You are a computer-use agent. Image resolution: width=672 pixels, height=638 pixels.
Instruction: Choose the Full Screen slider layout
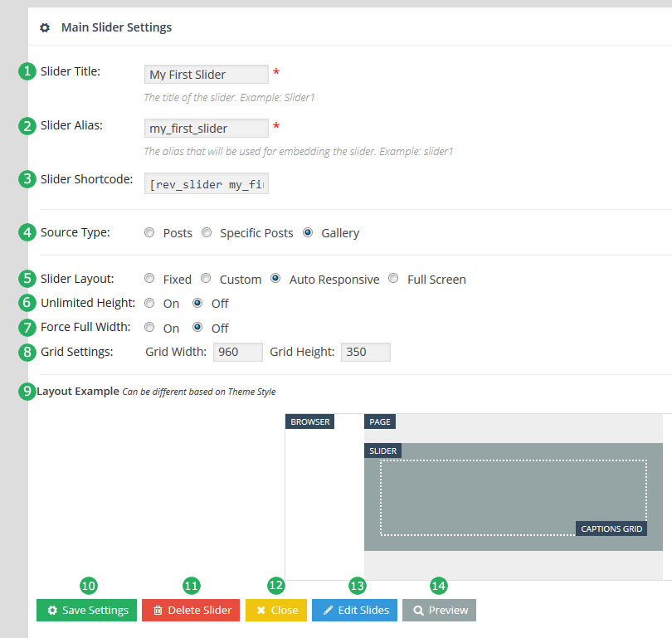(x=393, y=279)
